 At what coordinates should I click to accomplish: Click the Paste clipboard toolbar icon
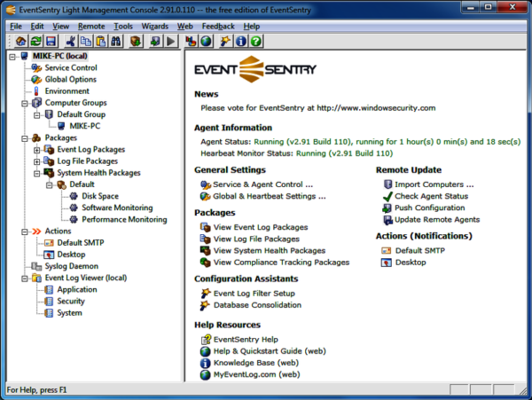(102, 41)
